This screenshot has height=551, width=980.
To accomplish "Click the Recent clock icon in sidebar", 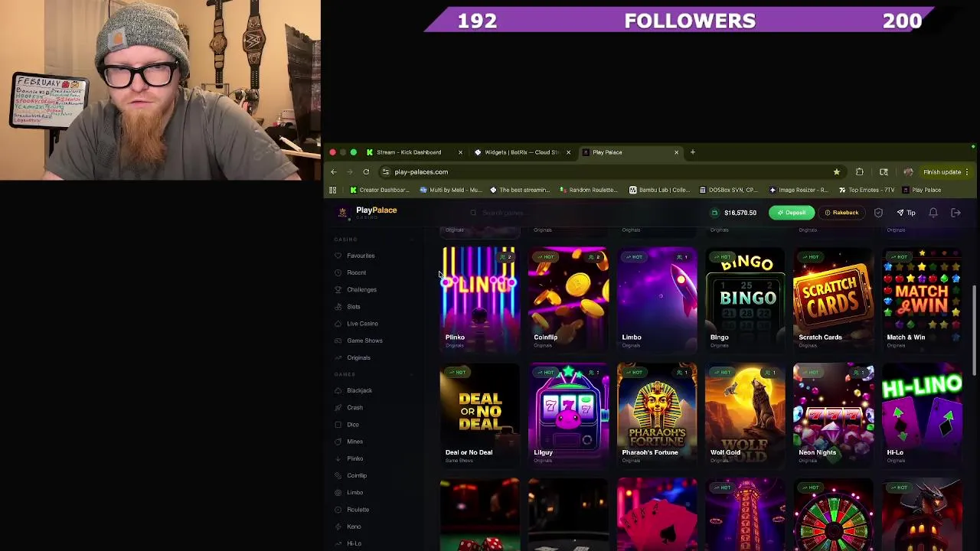I will [x=338, y=272].
